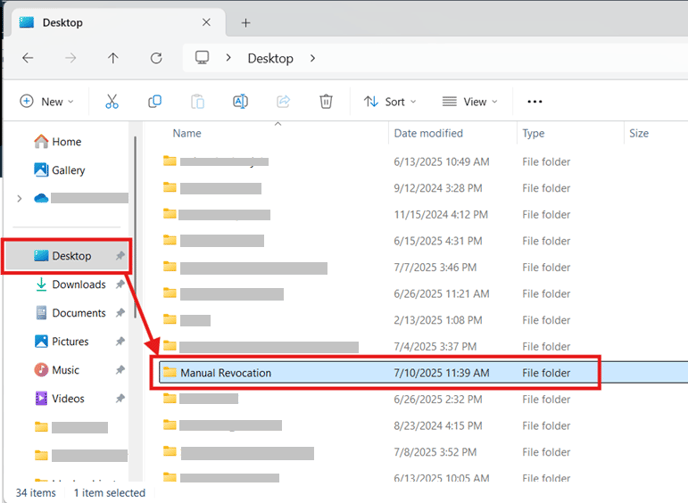This screenshot has height=503, width=688.
Task: Go up one folder level arrow
Action: pos(113,58)
